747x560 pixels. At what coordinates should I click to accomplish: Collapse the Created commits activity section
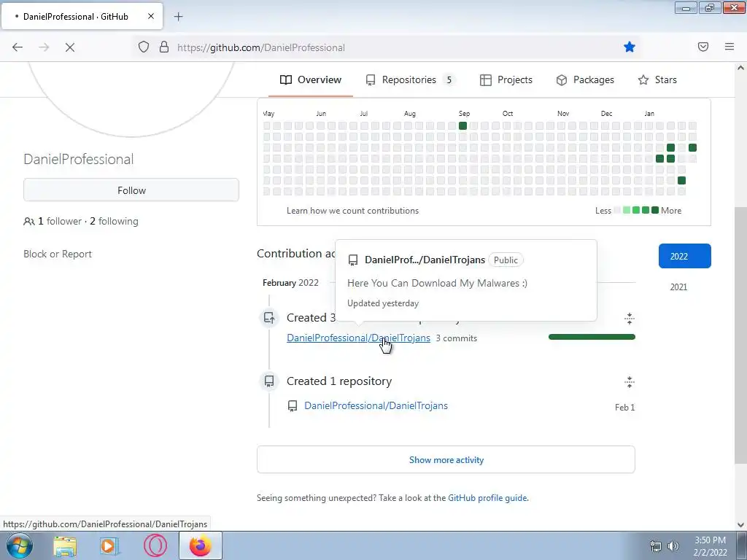click(630, 319)
